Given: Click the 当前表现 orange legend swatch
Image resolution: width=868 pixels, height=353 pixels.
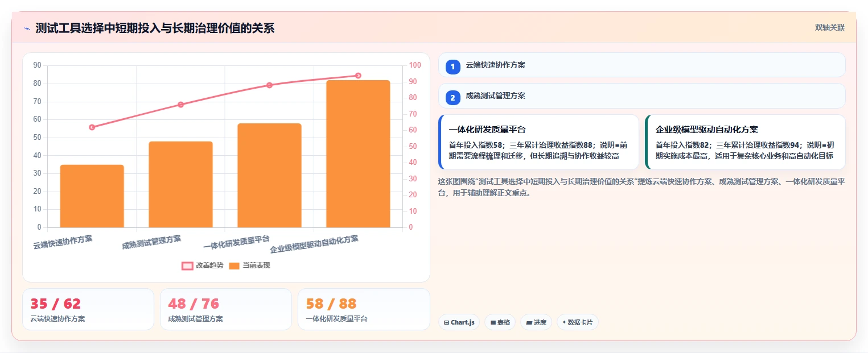Looking at the screenshot, I should click(235, 265).
